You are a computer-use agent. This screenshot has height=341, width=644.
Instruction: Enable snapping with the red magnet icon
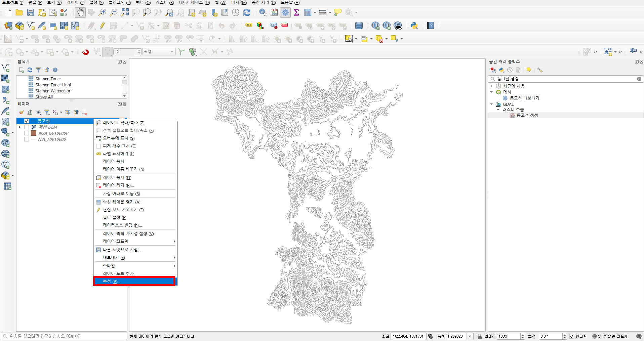click(86, 52)
